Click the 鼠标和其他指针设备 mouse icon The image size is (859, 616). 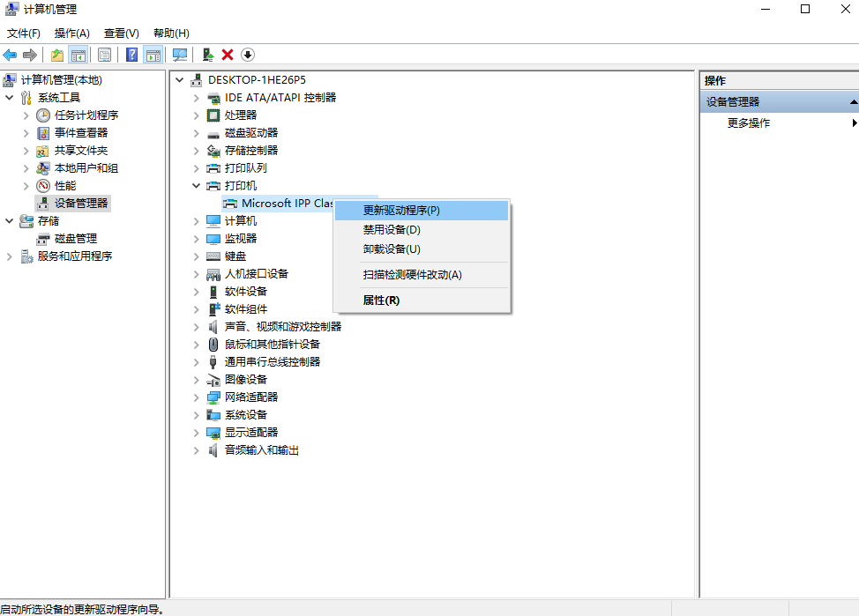pyautogui.click(x=213, y=345)
